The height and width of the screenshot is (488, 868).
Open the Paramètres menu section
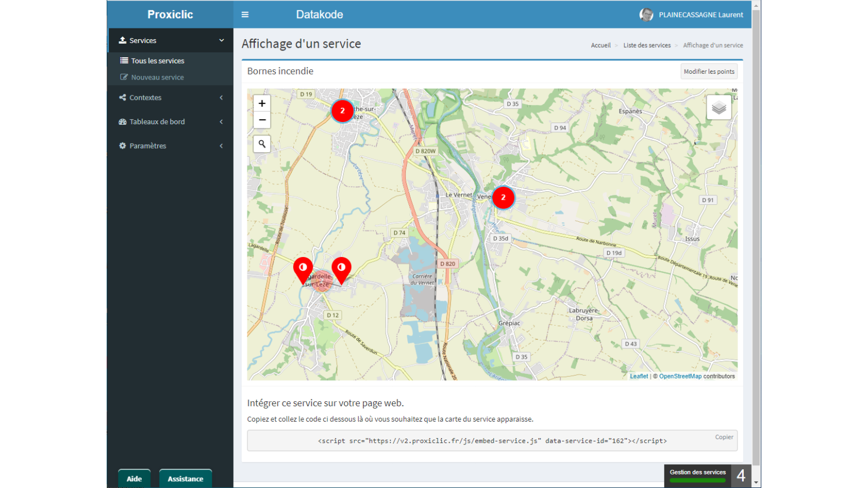(170, 146)
